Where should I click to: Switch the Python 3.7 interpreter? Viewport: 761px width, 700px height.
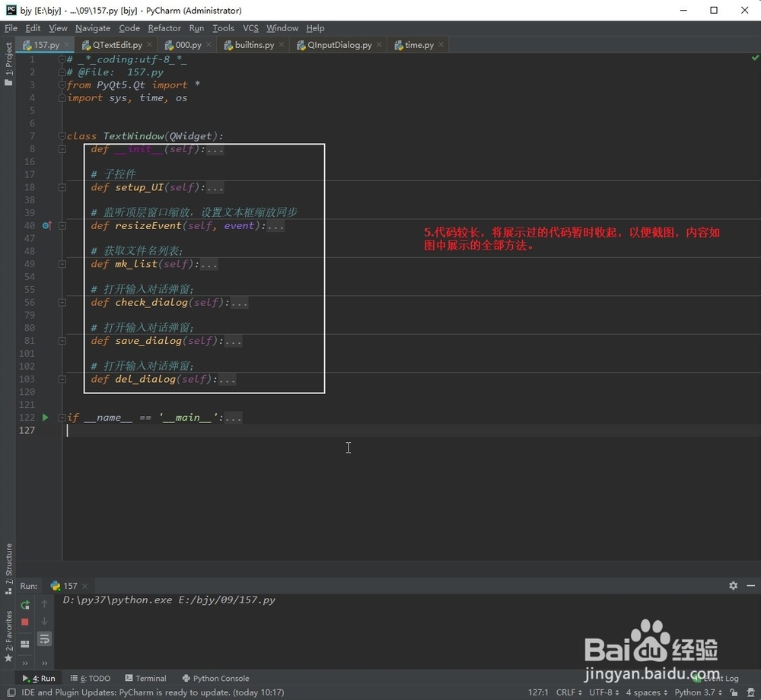698,692
